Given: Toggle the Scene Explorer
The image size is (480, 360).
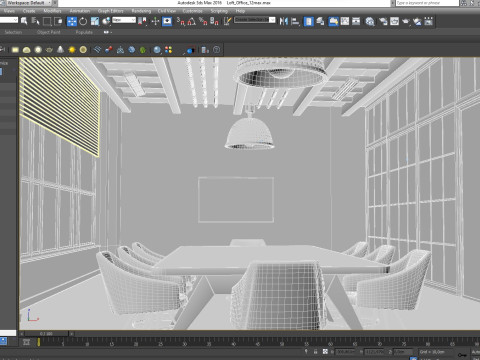Looking at the screenshot, I should pos(309,22).
